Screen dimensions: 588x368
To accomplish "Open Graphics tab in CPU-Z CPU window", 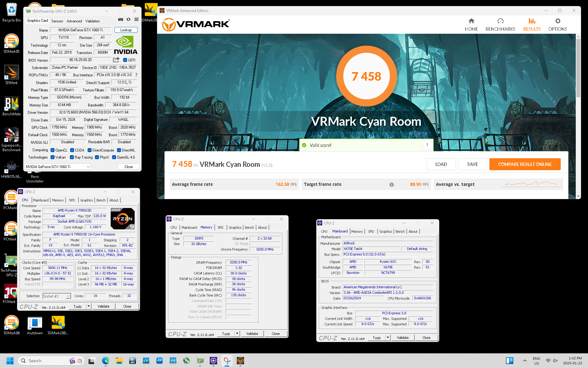I will click(87, 200).
